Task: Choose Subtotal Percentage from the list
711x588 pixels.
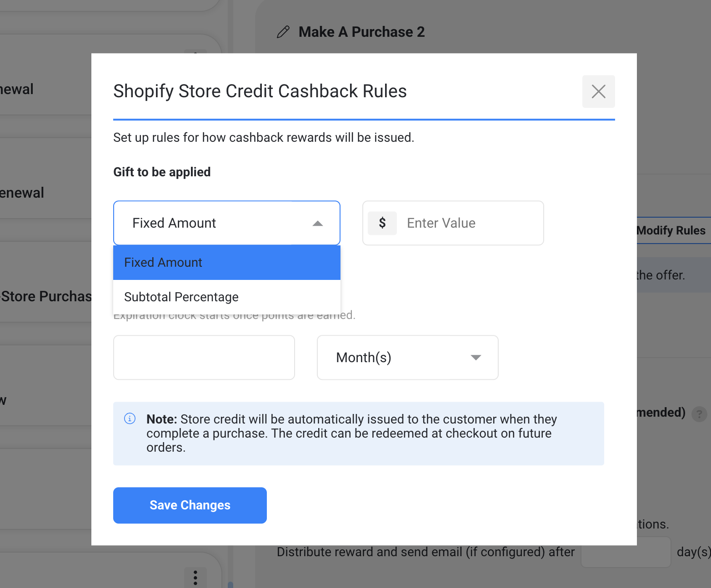Action: coord(226,297)
